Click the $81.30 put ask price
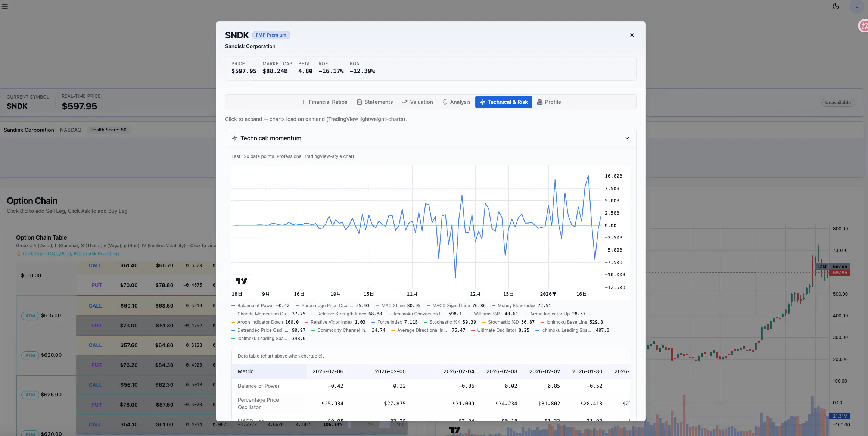Image resolution: width=868 pixels, height=436 pixels. (x=165, y=326)
